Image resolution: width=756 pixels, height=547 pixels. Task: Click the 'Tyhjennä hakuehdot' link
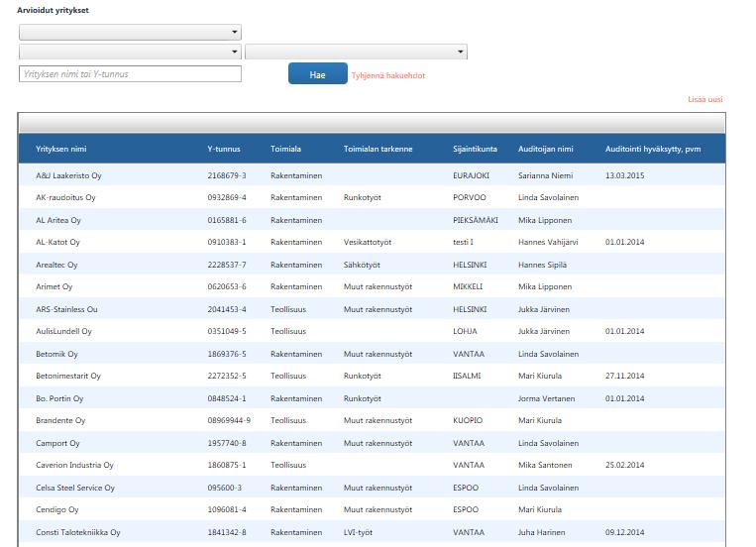pyautogui.click(x=388, y=75)
